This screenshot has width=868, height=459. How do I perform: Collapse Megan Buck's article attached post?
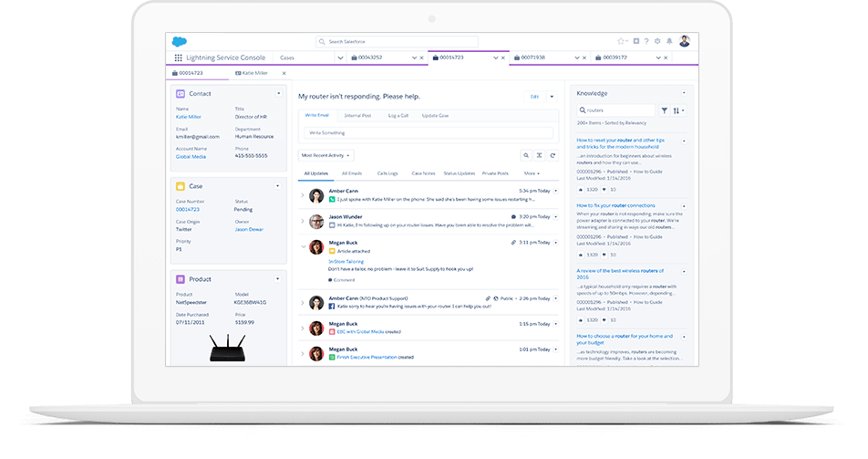303,246
